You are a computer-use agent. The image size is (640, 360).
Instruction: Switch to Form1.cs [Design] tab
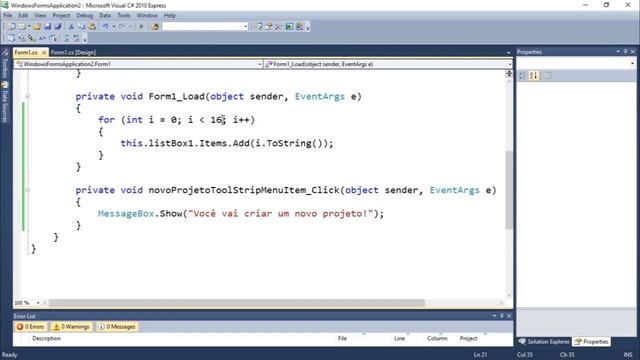point(73,53)
